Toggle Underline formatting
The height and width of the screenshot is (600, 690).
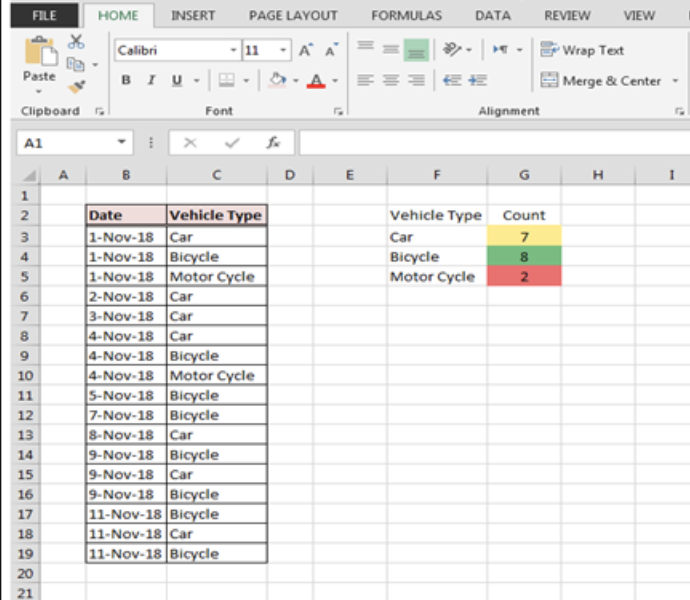click(177, 80)
